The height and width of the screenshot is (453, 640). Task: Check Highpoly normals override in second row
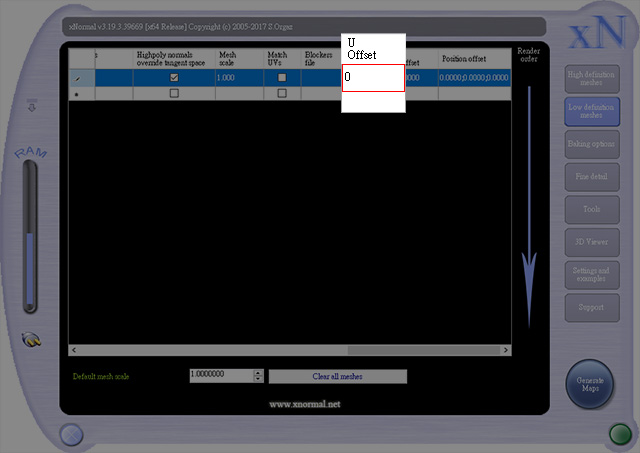pyautogui.click(x=174, y=93)
